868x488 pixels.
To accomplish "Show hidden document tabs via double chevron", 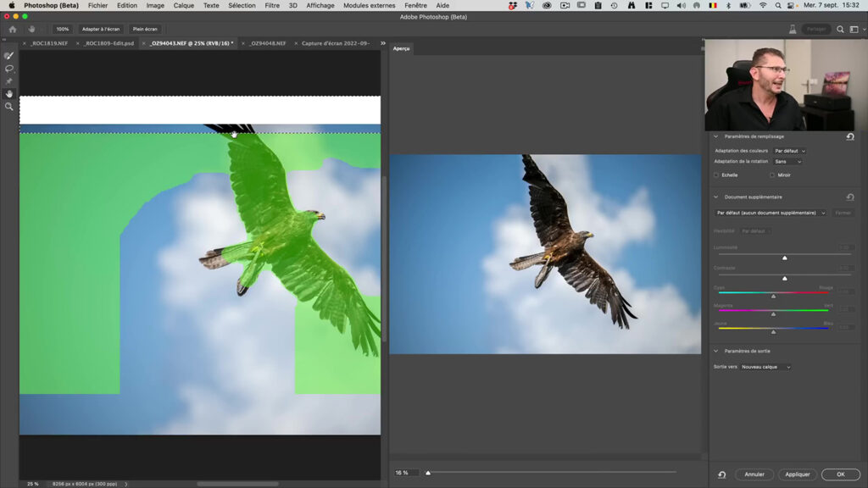I will tap(382, 43).
